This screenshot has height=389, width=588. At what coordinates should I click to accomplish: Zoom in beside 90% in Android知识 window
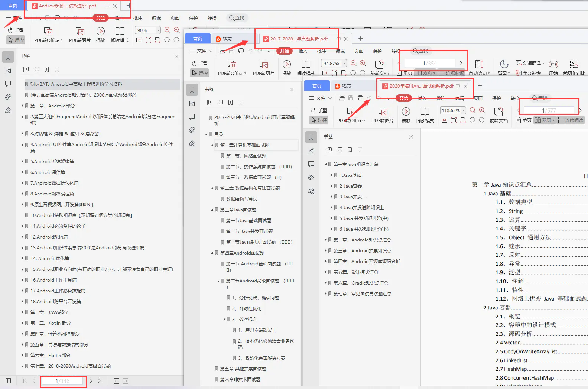point(177,30)
